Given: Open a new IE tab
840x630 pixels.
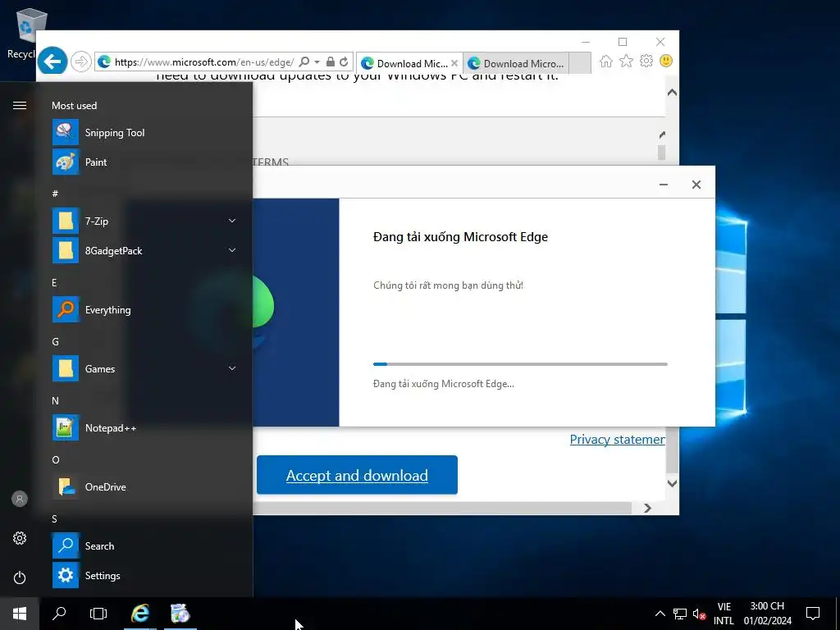Looking at the screenshot, I should pyautogui.click(x=580, y=62).
